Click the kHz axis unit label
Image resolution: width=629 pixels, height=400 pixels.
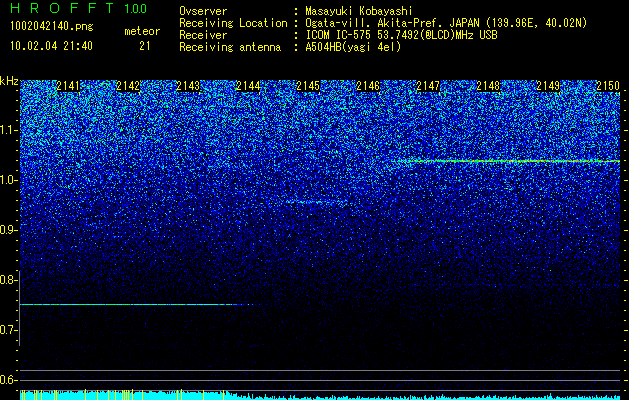coord(9,81)
